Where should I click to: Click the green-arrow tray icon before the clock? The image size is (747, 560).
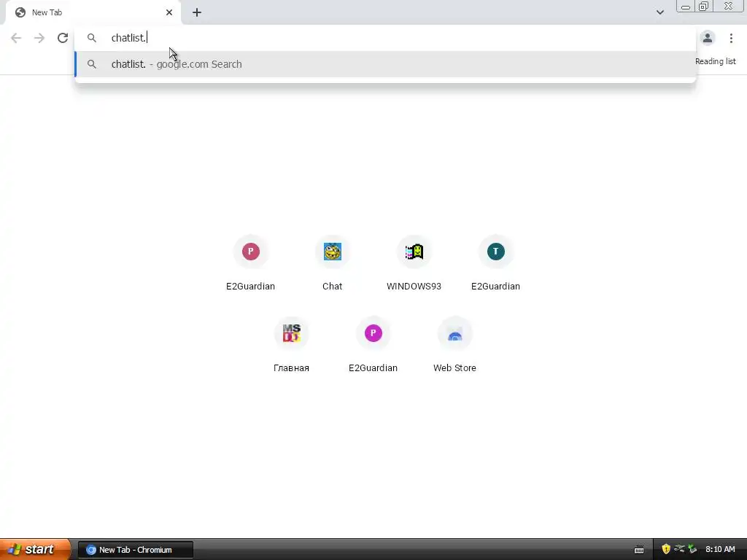[x=692, y=549]
